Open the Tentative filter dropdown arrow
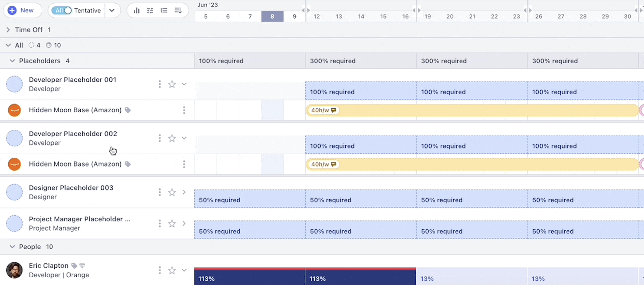 [112, 10]
